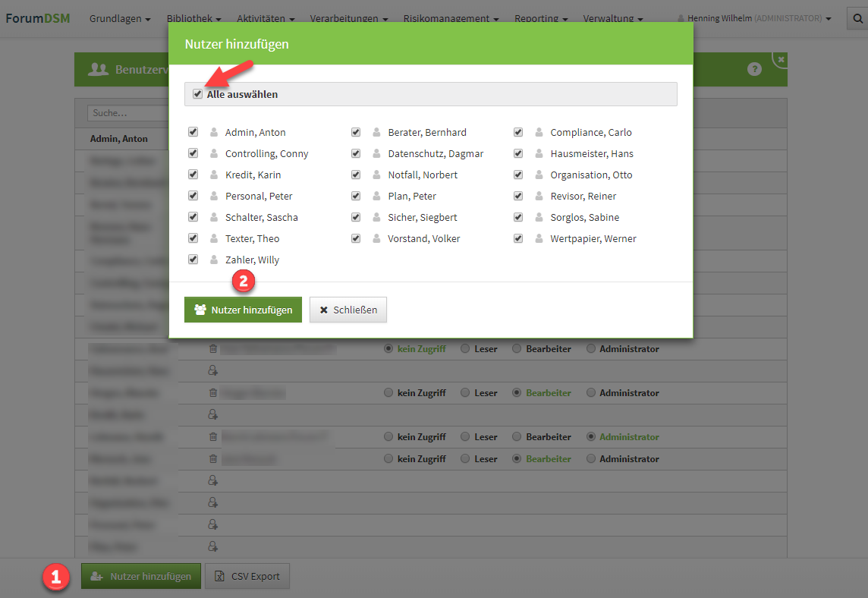This screenshot has height=598, width=868.
Task: Click the search magnifier icon in top bar
Action: pos(857,18)
